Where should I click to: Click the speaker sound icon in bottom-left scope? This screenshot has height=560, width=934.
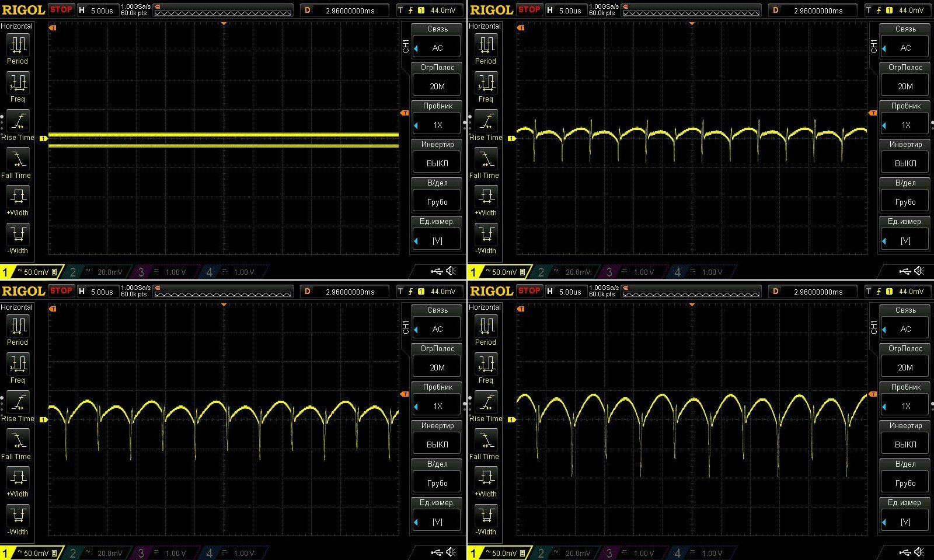tap(451, 552)
